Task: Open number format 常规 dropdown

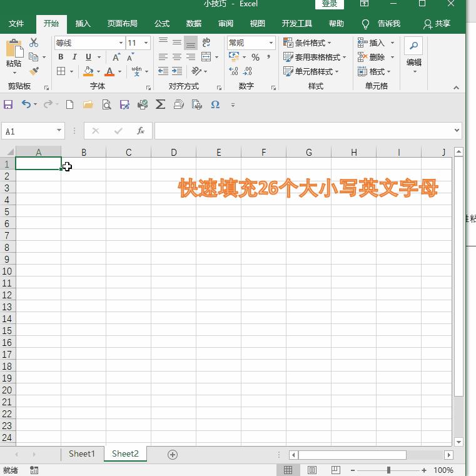Action: [271, 43]
